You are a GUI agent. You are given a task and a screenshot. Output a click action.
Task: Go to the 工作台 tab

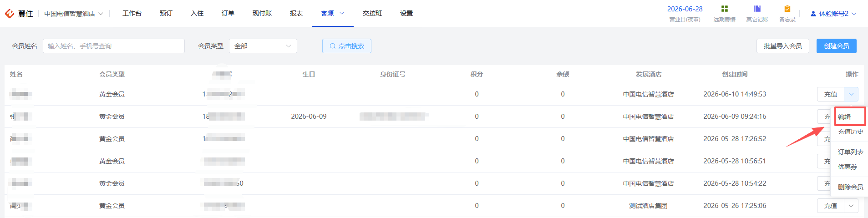(132, 13)
